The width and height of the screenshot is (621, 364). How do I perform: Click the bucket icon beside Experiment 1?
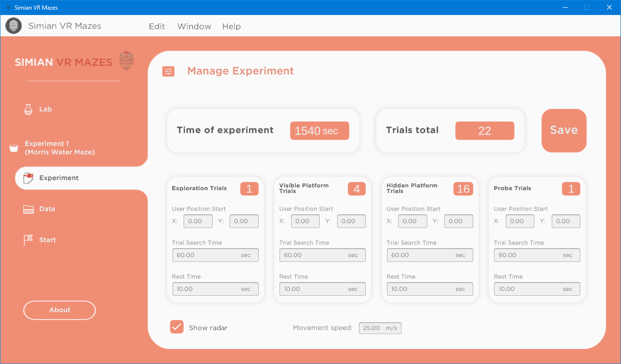[14, 148]
